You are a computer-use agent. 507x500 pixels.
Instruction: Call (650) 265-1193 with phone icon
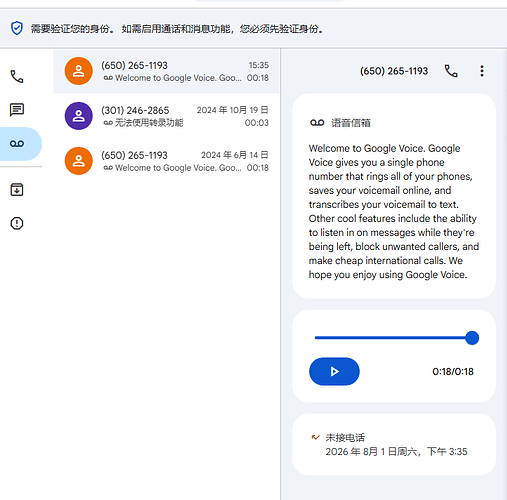click(x=451, y=71)
